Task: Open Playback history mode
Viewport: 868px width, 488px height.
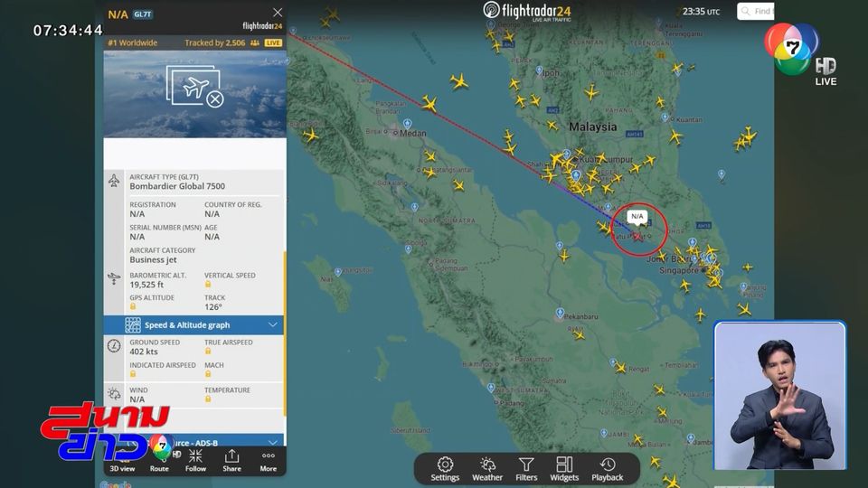Action: click(x=608, y=469)
